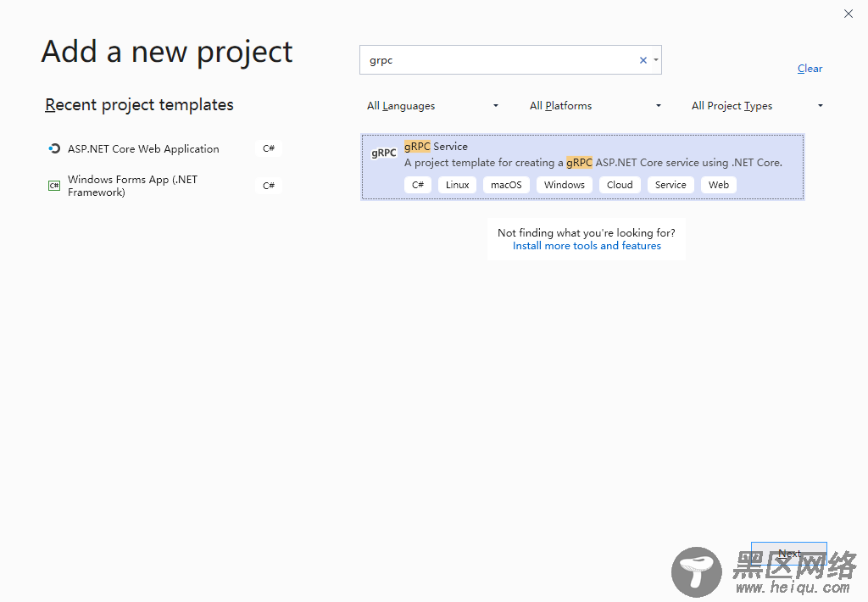Click the Cloud tag on gRPC Service

pos(620,185)
